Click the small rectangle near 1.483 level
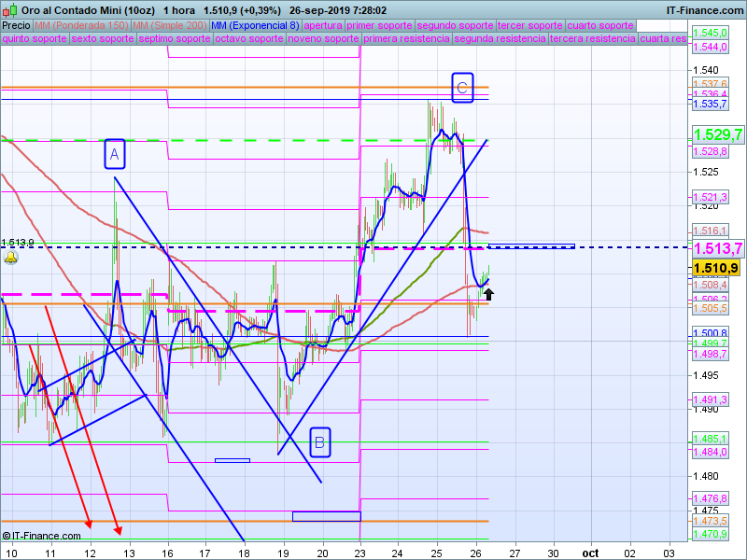Screen dimensions: 747x560 click(x=232, y=459)
